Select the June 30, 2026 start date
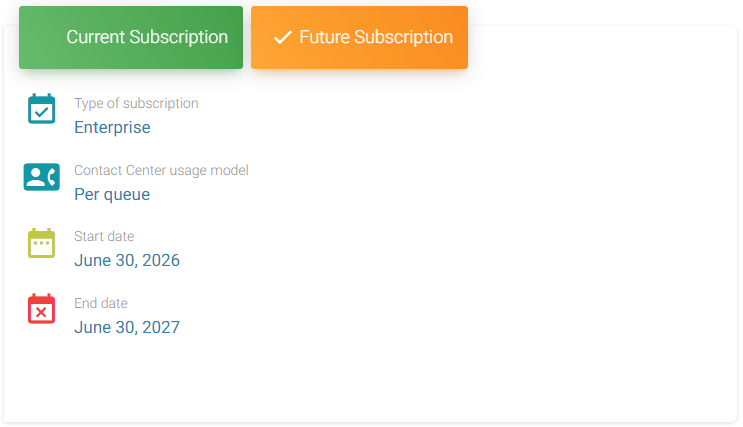The image size is (743, 427). pyautogui.click(x=127, y=261)
